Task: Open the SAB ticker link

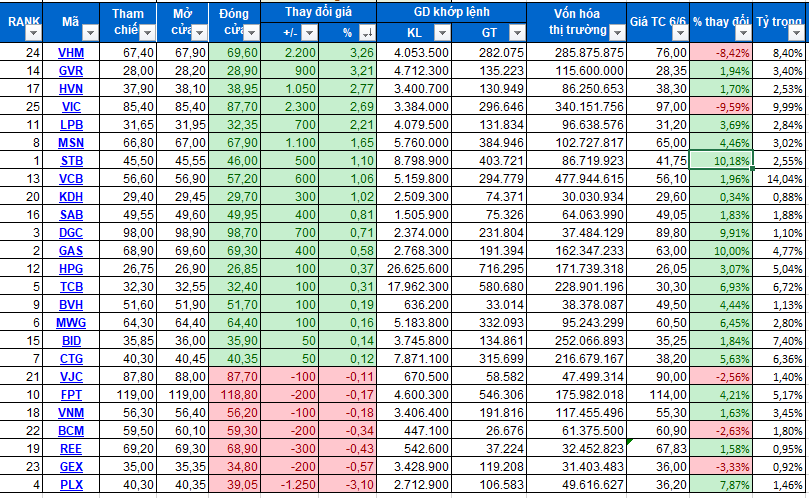Action: tap(71, 215)
